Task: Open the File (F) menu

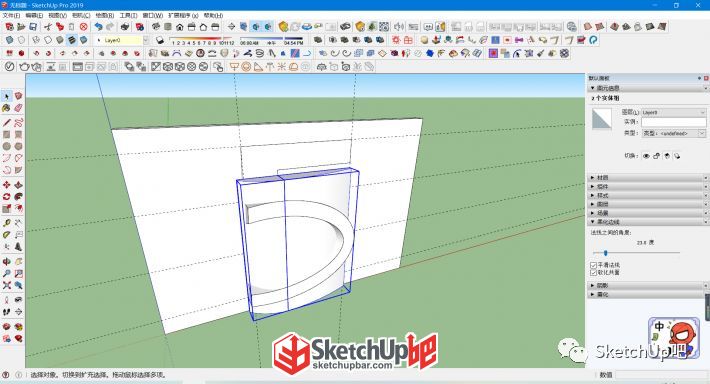Action: [11, 15]
